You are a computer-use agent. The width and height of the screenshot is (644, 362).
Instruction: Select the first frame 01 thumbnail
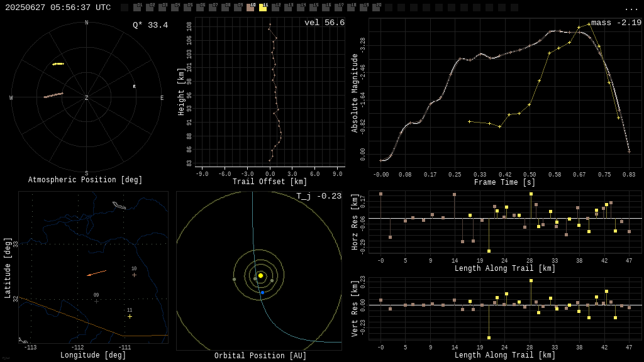click(138, 8)
